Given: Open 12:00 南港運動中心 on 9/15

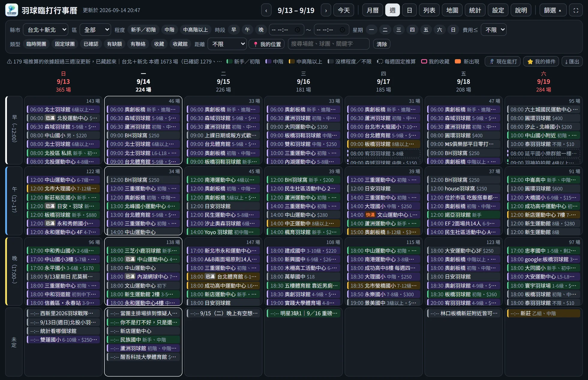Looking at the screenshot, I should coord(223,180).
